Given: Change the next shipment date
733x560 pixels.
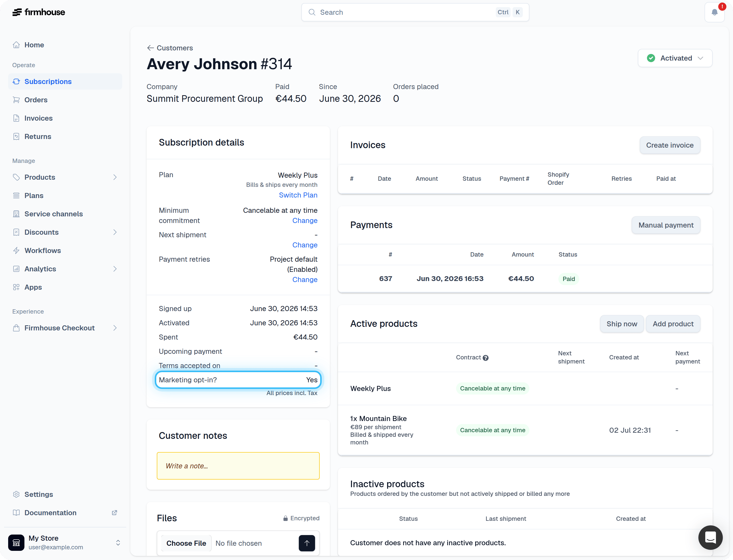Looking at the screenshot, I should (305, 245).
